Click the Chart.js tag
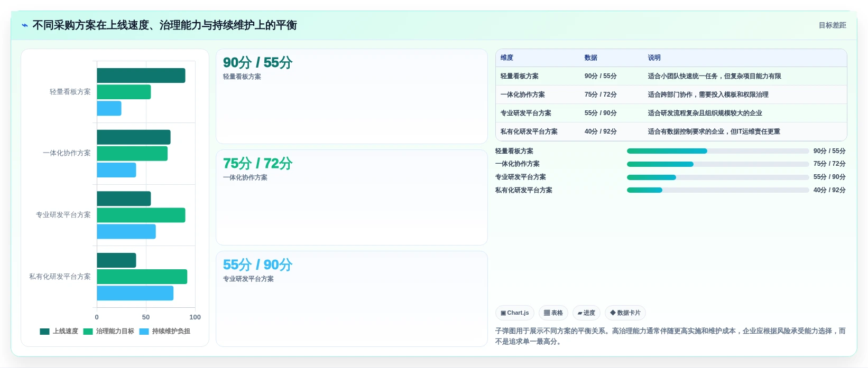This screenshot has width=868, height=368. 515,313
